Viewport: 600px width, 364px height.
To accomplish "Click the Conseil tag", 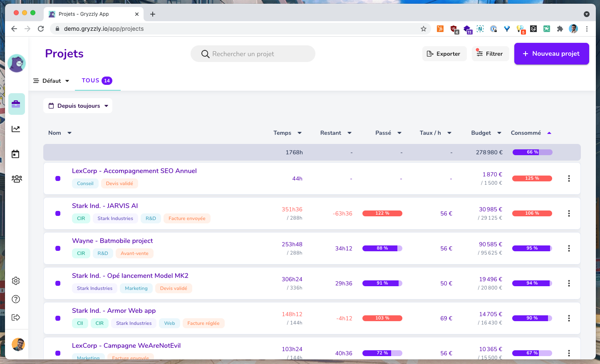I will click(x=85, y=183).
